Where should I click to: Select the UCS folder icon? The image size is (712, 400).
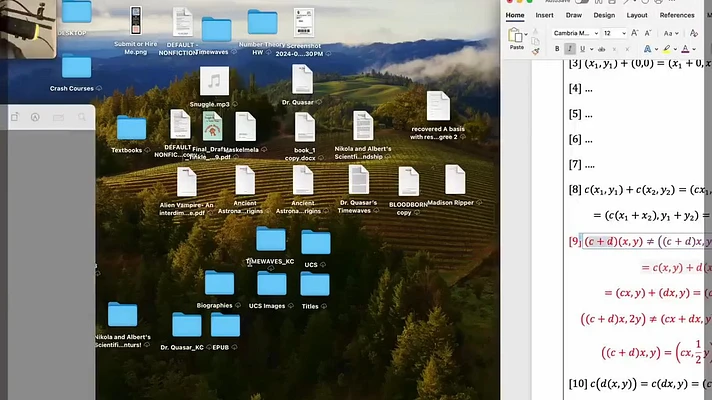coord(316,242)
